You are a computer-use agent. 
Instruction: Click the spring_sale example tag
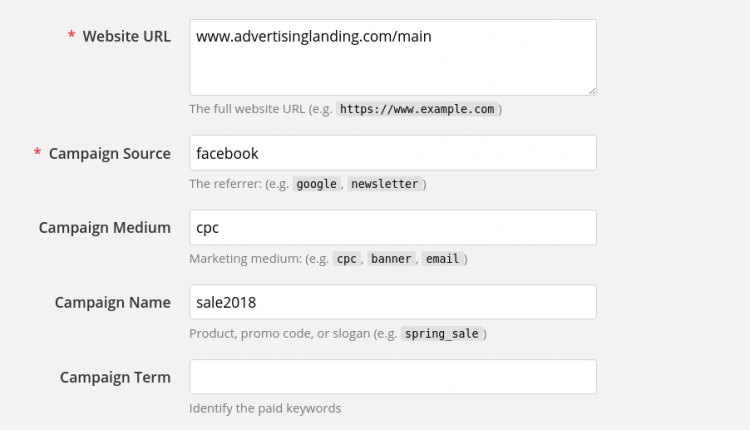pos(441,333)
